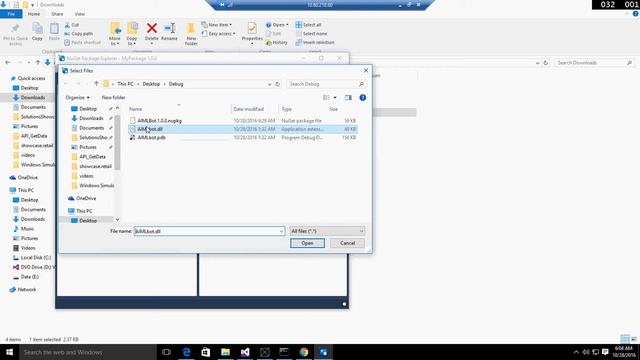Click the Search Downloads box in Explorer
640x360 pixels.
point(594,63)
